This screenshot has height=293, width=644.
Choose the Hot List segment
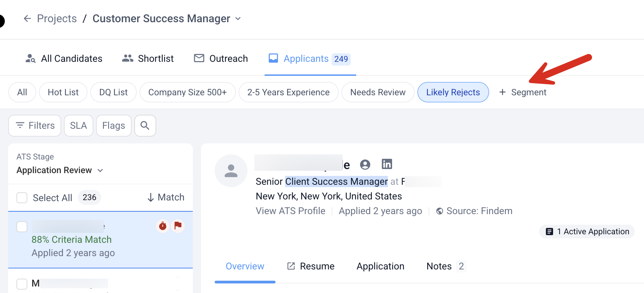coord(63,92)
